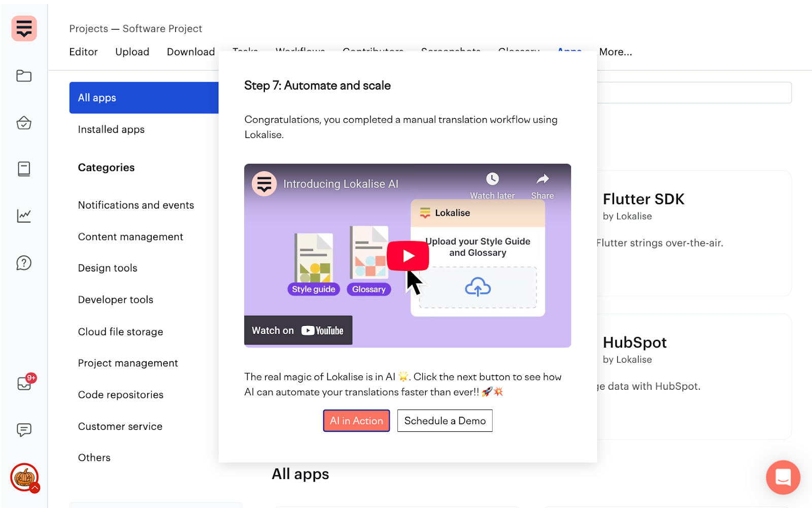This screenshot has height=508, width=812.
Task: Select All apps in the sidebar
Action: [144, 97]
